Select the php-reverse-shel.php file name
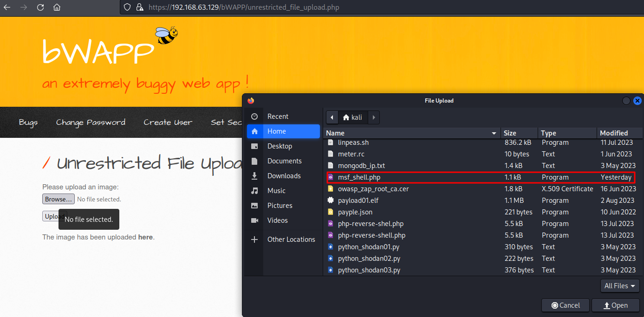This screenshot has height=317, width=644. 371,224
